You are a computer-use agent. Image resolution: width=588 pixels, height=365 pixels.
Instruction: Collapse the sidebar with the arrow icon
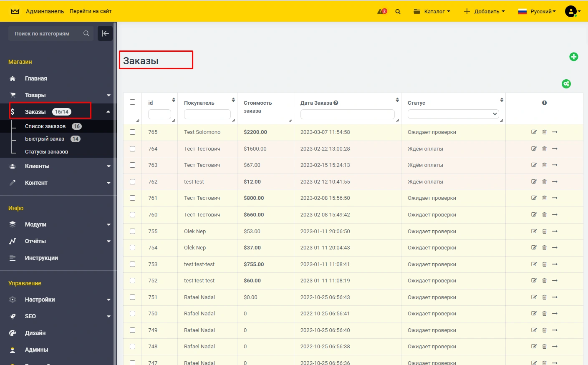(105, 33)
